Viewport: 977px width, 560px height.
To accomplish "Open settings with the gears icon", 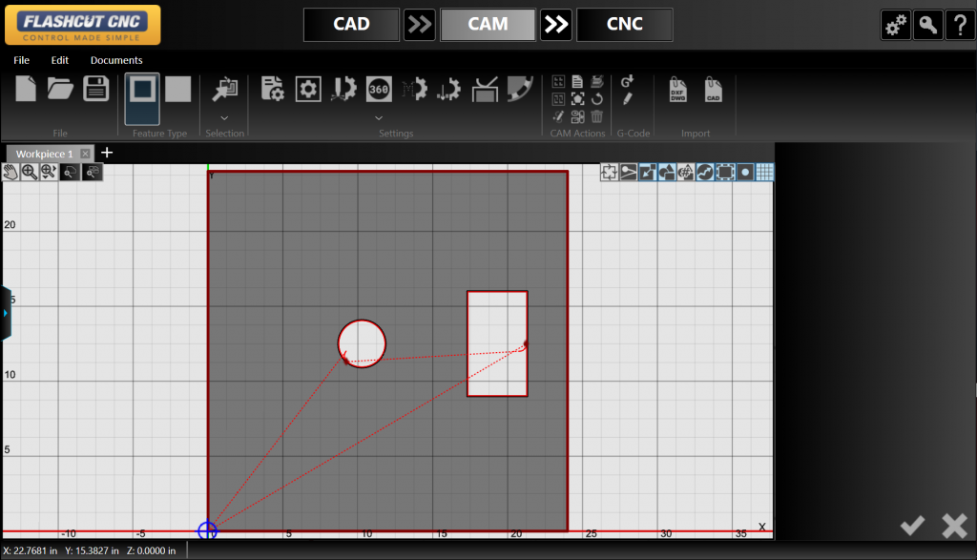I will point(896,25).
